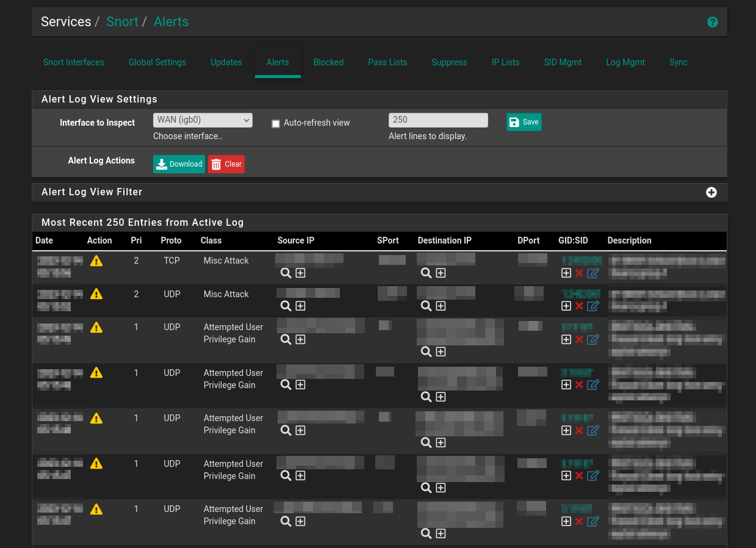Screen dimensions: 756x548
Task: Open the Sync tab
Action: pyautogui.click(x=679, y=62)
